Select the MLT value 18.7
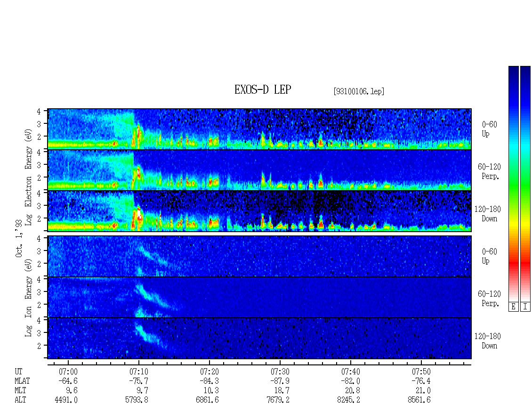The image size is (532, 412). click(282, 391)
